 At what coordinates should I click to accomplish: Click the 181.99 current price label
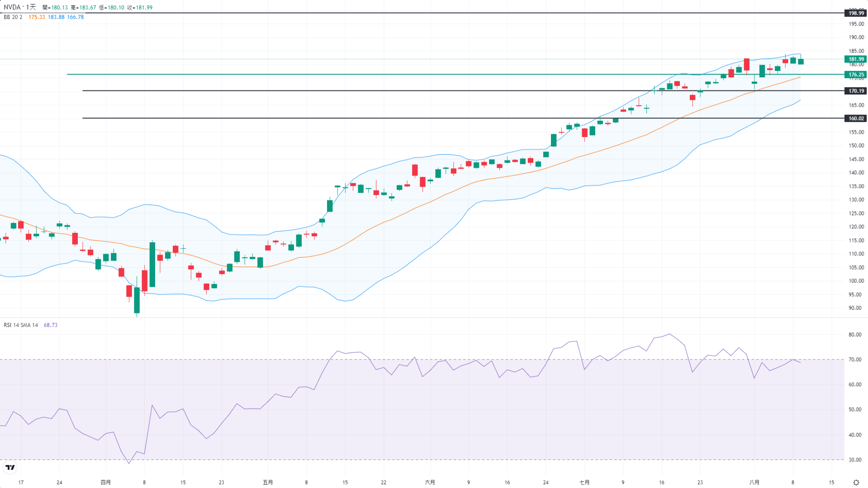[x=856, y=59]
